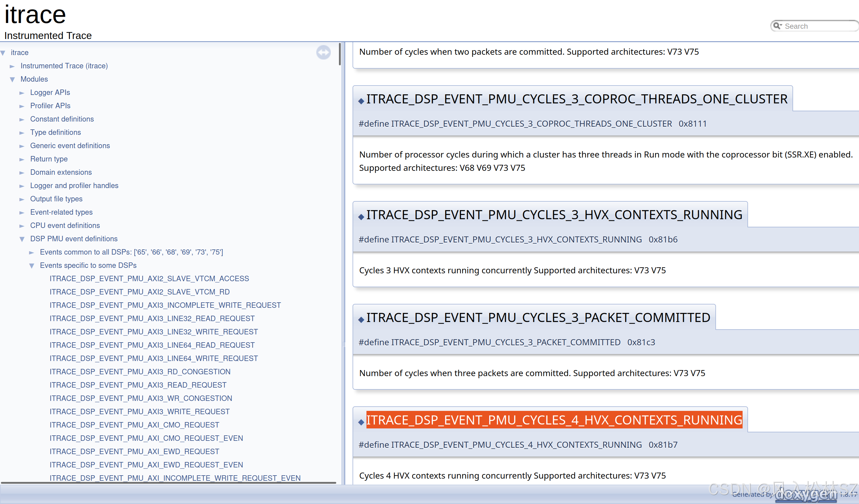This screenshot has width=859, height=504.
Task: Collapse the root itrace tree arrow
Action: point(3,53)
